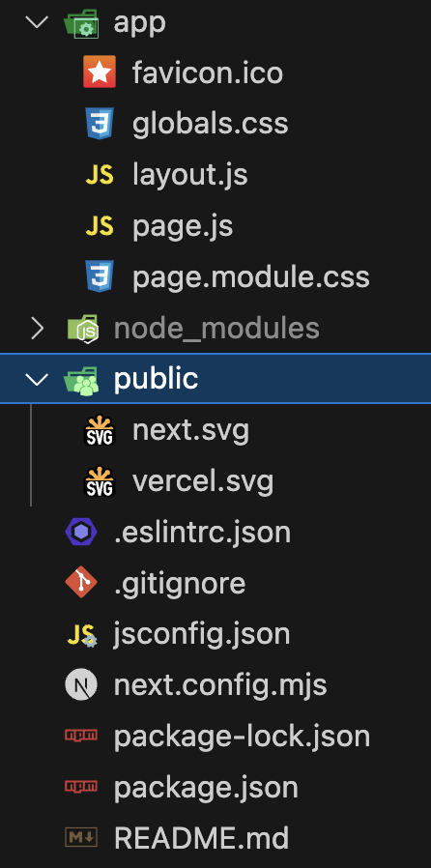Click the CSS3 icon beside page.module.css
431x868 pixels.
tap(100, 275)
